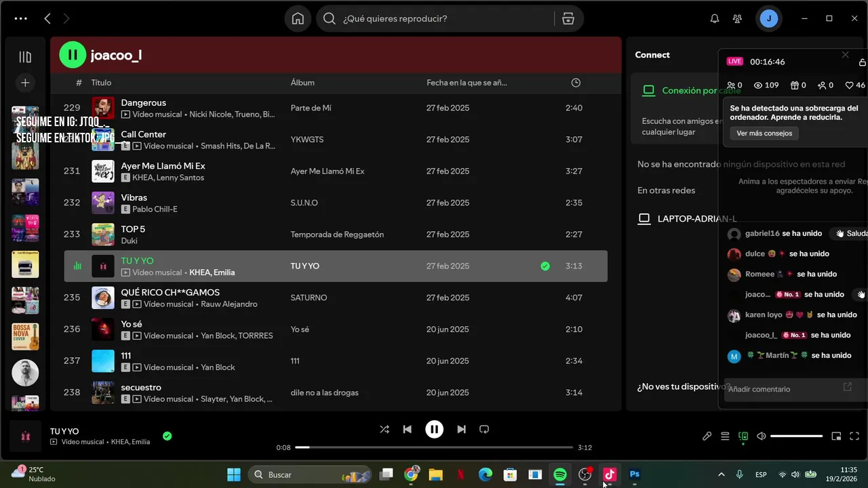Image resolution: width=868 pixels, height=488 pixels.
Task: Go back with the left navigation arrow
Action: tap(47, 18)
